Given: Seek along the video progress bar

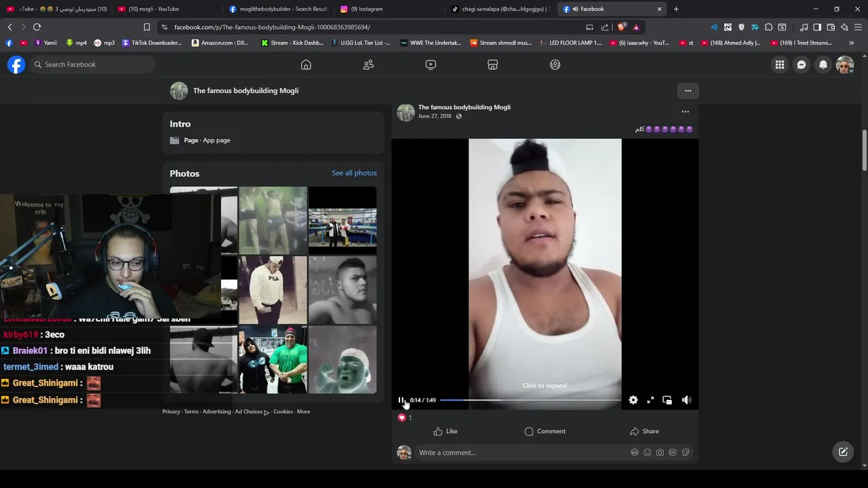Looking at the screenshot, I should pyautogui.click(x=530, y=400).
